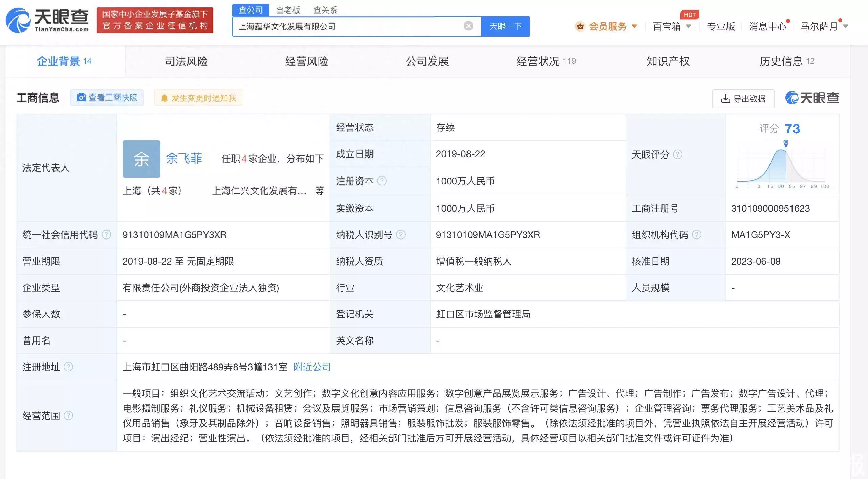Open the 知识产权 tab
Viewport: 868px width, 479px height.
pos(668,61)
